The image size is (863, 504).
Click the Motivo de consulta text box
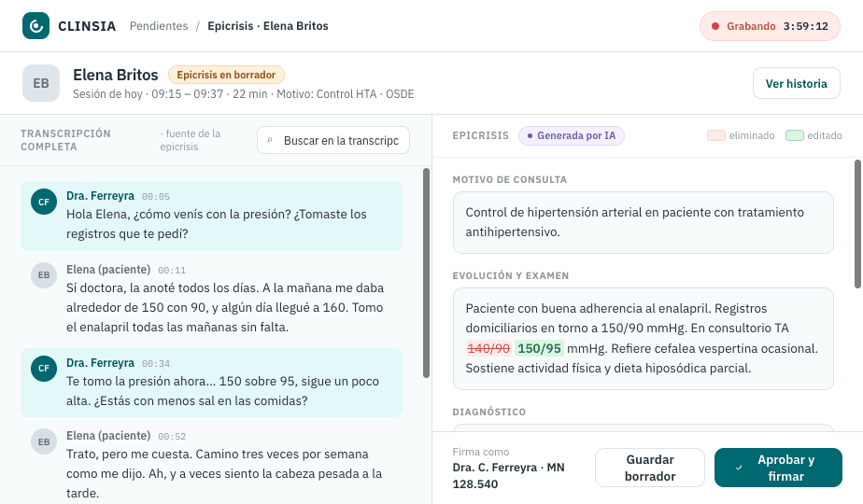[x=643, y=222]
